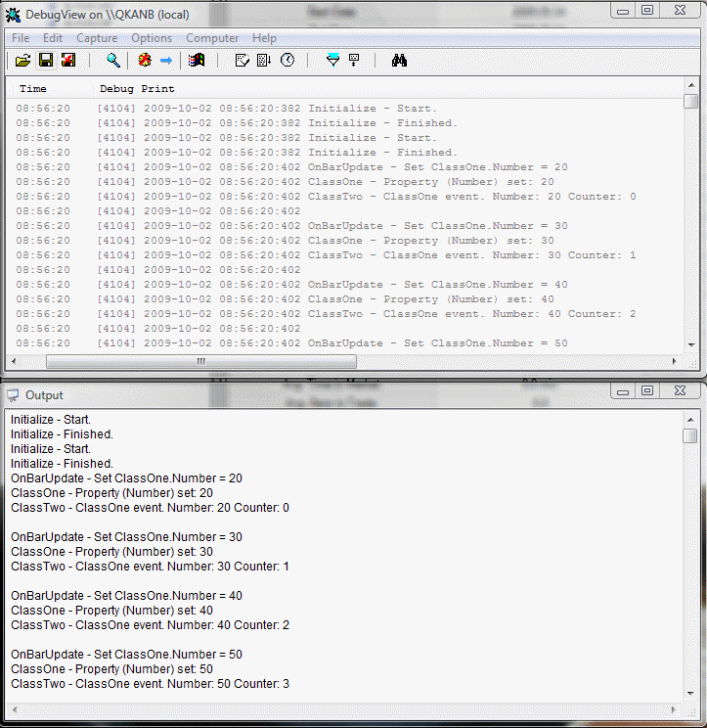Click the Clear display icon with red X
707x728 pixels.
[68, 61]
